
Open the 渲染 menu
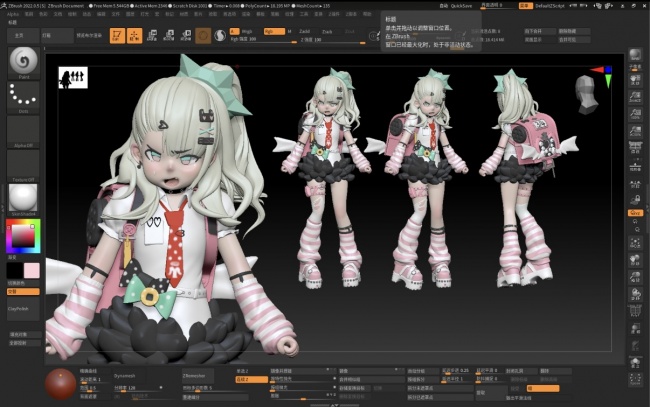(x=246, y=14)
